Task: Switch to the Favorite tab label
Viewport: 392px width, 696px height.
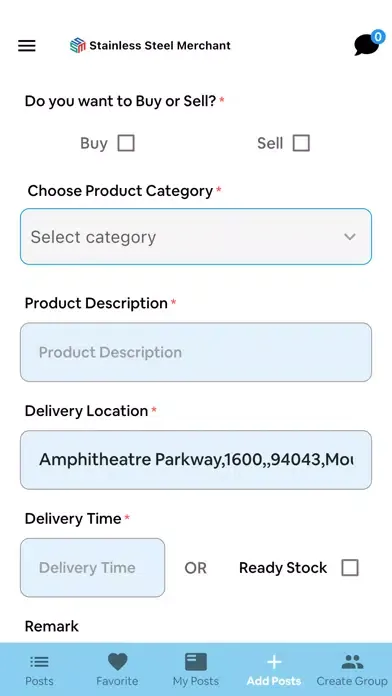Action: tap(117, 681)
